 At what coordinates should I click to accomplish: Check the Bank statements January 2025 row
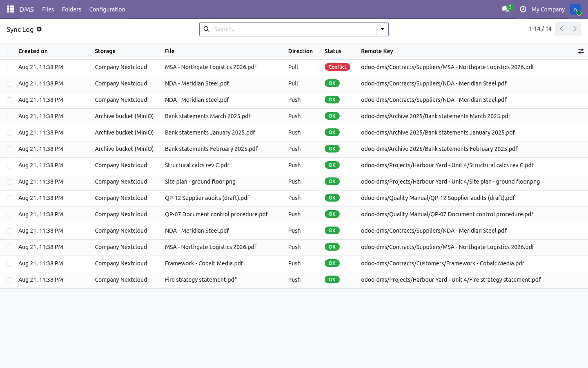coord(9,132)
